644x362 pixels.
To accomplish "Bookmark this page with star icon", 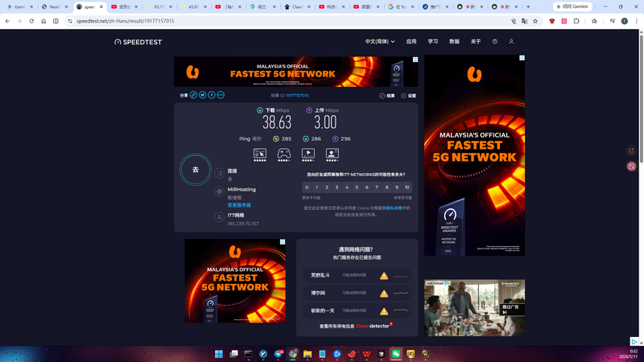I will pyautogui.click(x=535, y=21).
